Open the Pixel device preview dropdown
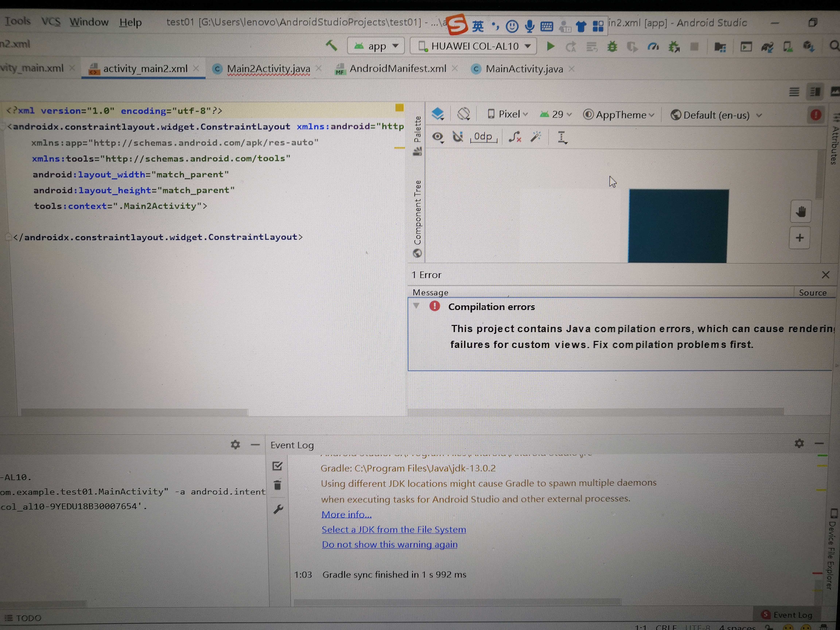 coord(507,114)
